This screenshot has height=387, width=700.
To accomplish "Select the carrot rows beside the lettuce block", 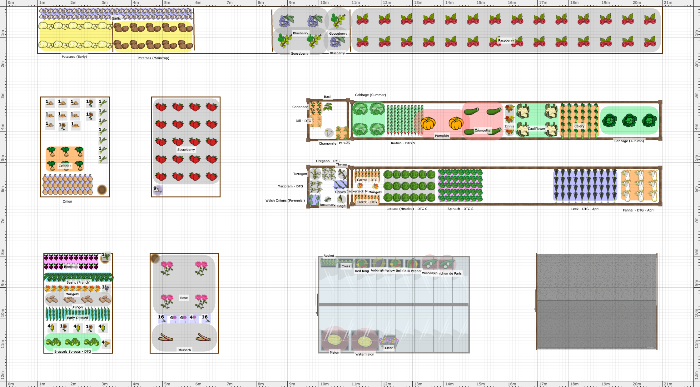I will [x=367, y=175].
